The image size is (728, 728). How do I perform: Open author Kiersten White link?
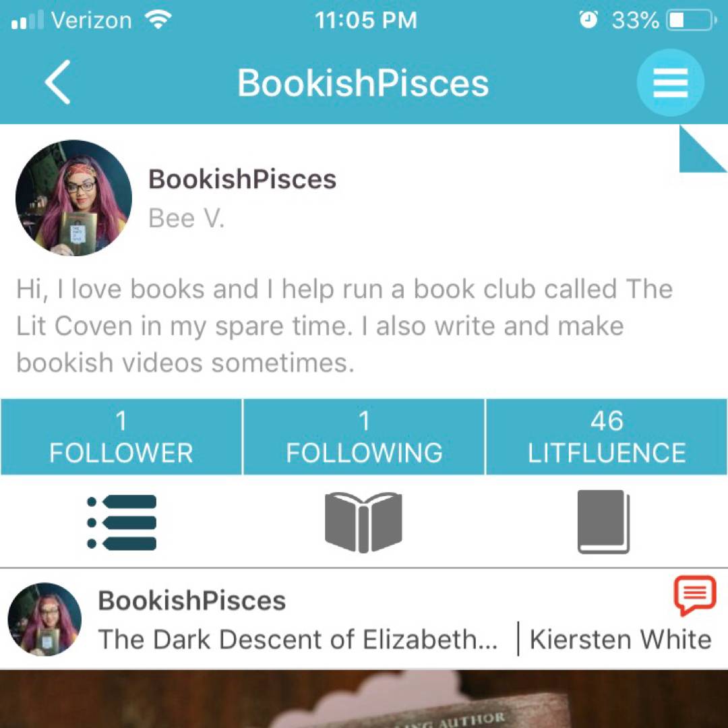[620, 639]
